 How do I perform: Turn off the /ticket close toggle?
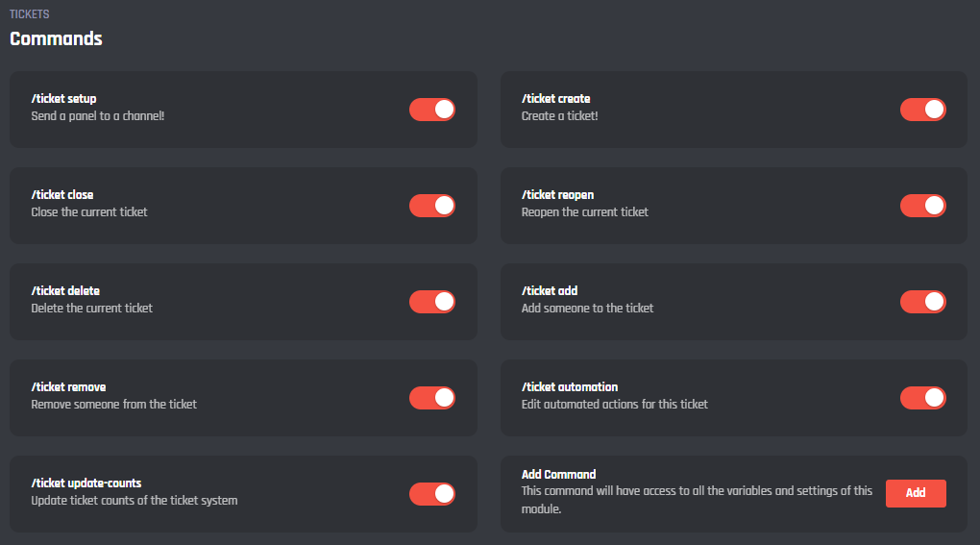point(431,206)
